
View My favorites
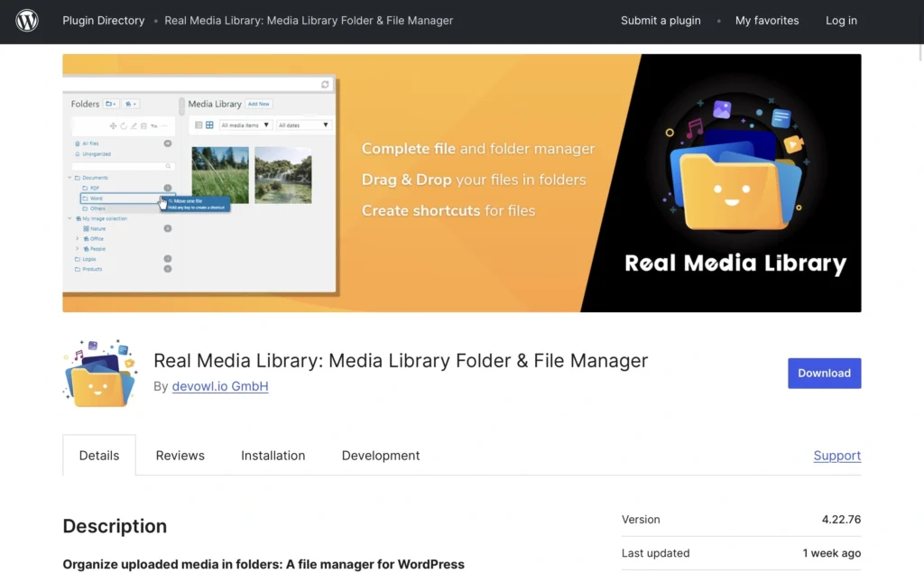767,21
